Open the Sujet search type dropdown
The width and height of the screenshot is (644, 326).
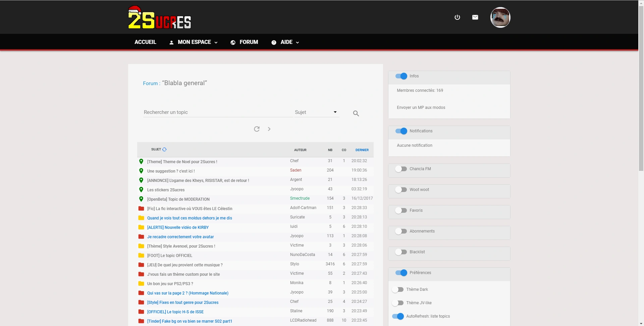[316, 112]
